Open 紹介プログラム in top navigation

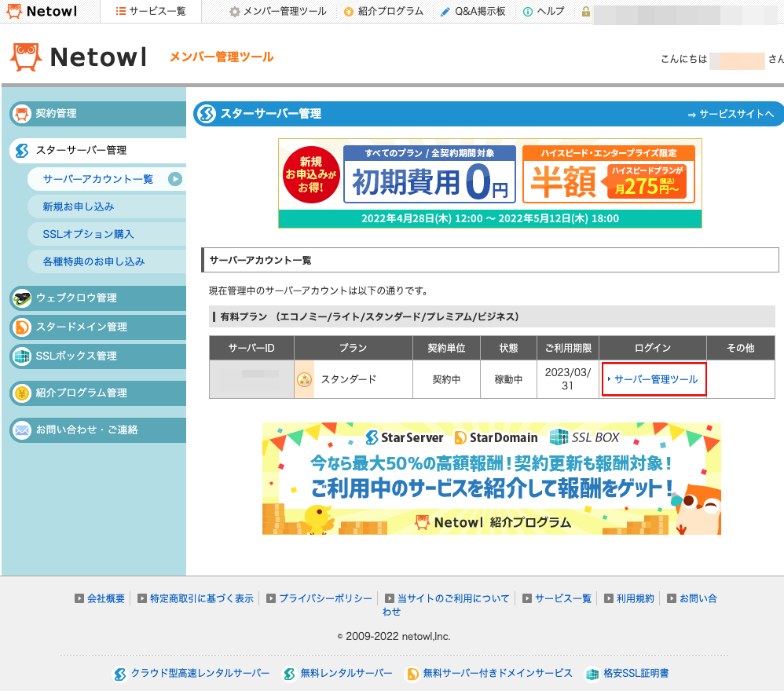pos(384,12)
